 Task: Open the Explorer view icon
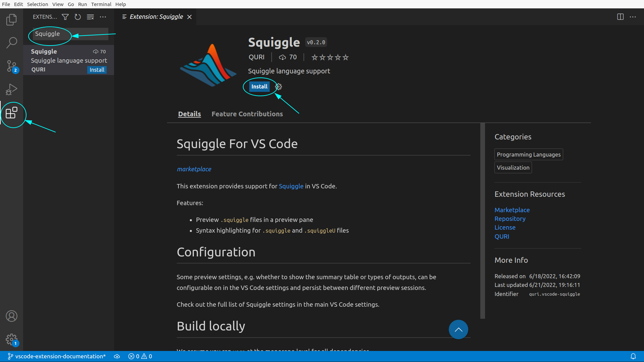(11, 19)
